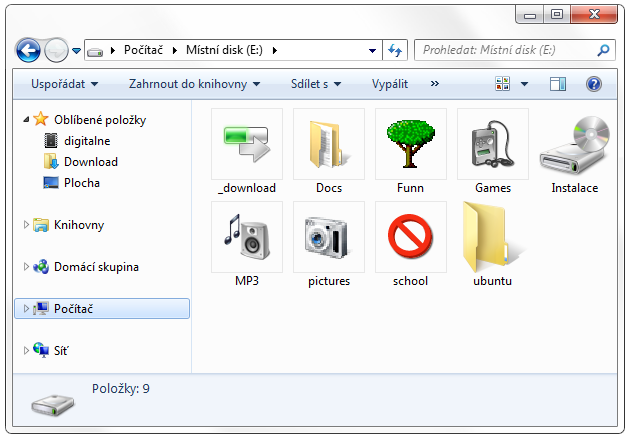The image size is (630, 436).
Task: Click the MP3 folder name label
Action: [x=247, y=281]
